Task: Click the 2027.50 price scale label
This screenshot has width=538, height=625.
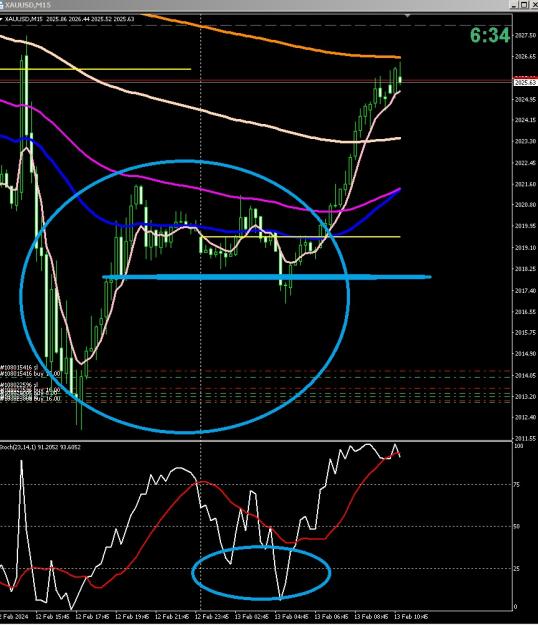Action: coord(525,35)
